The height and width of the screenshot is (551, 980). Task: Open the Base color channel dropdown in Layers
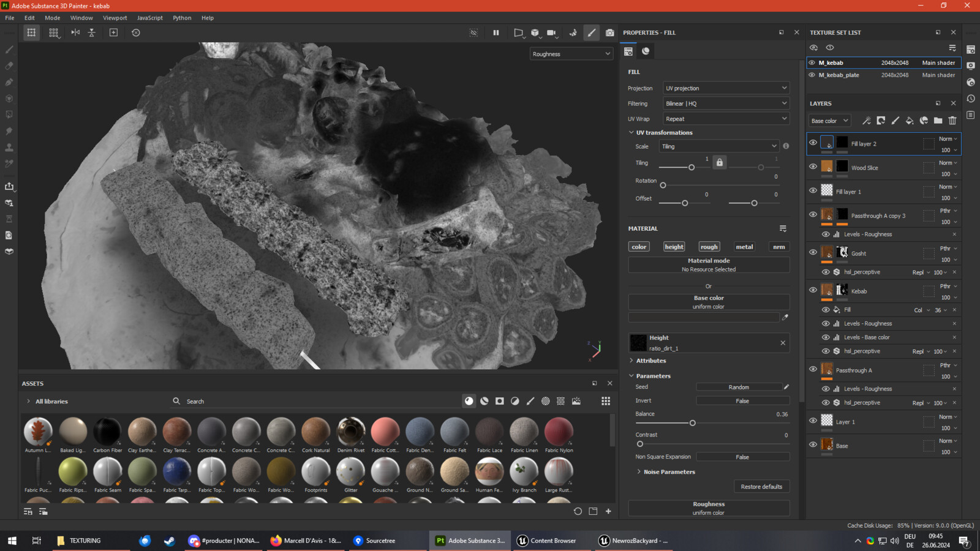[829, 121]
